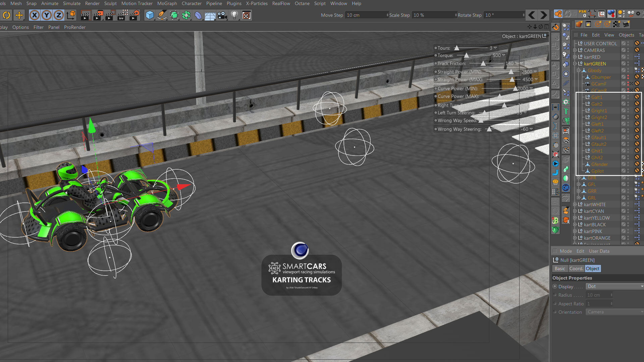
Task: Select the Gpilot object in tree
Action: (597, 171)
